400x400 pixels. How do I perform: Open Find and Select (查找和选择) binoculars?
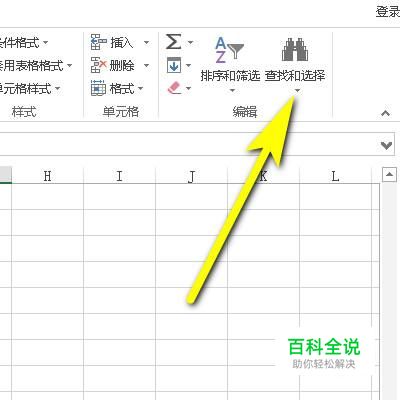pos(295,63)
